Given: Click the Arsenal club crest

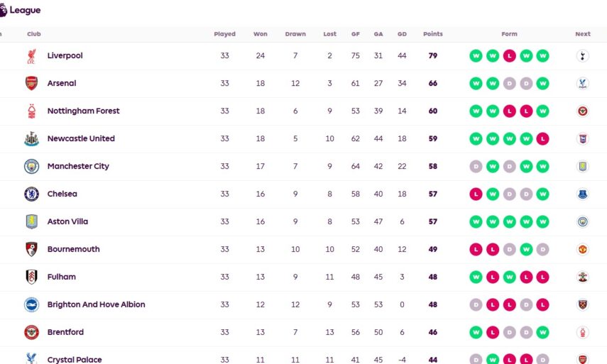Looking at the screenshot, I should 31,84.
